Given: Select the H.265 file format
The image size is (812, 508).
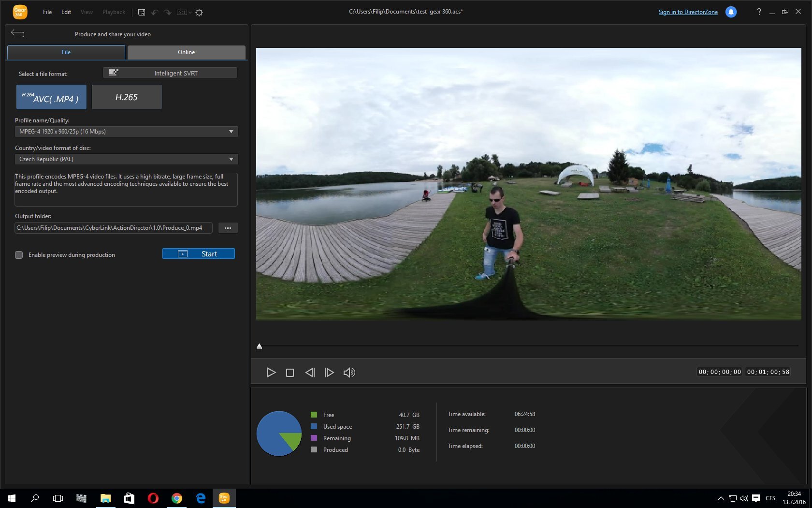Looking at the screenshot, I should (126, 97).
